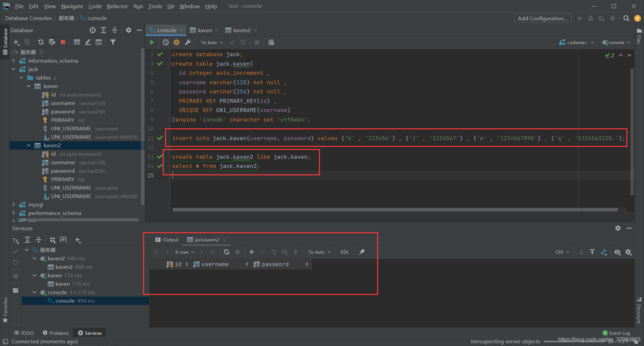The height and width of the screenshot is (346, 644).
Task: Toggle Favorites side panel
Action: click(5, 310)
